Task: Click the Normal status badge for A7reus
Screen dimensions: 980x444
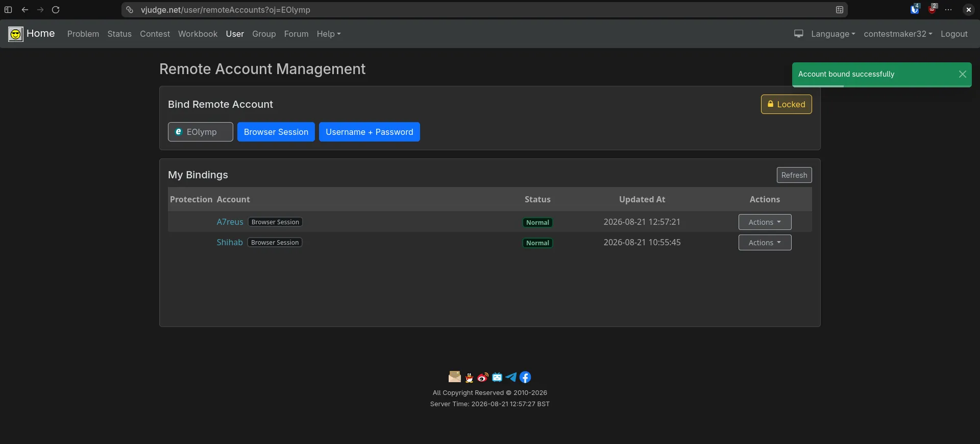Action: click(x=537, y=223)
